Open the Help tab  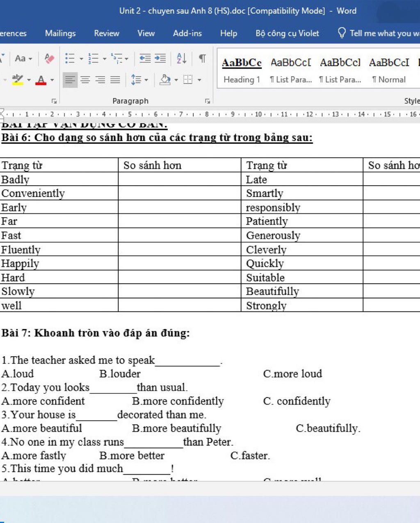pos(228,33)
